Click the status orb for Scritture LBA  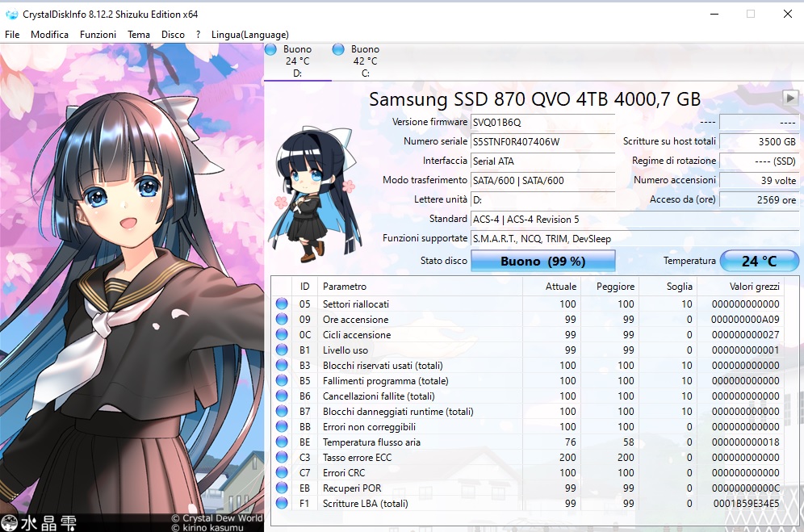pyautogui.click(x=282, y=503)
